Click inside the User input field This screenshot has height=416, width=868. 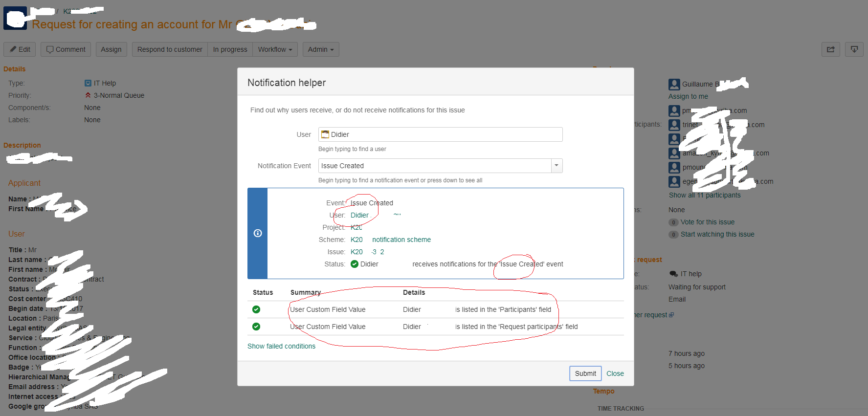tap(440, 134)
